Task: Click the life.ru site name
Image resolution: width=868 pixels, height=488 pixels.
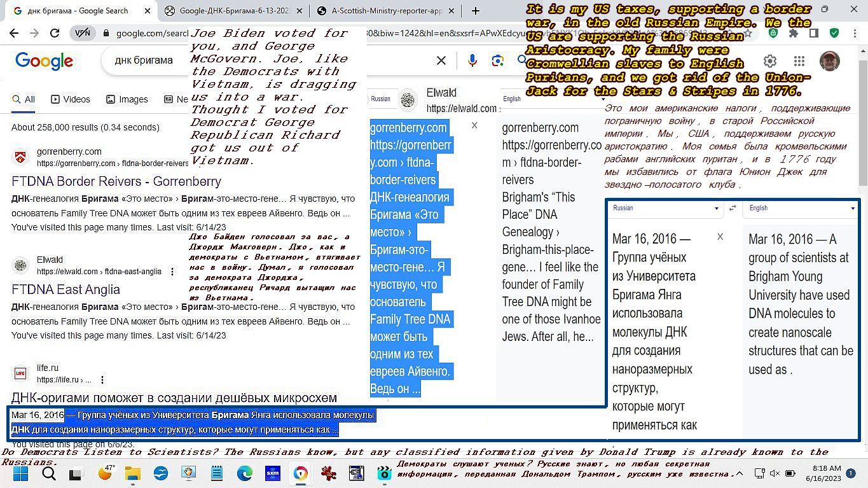Action: coord(48,368)
